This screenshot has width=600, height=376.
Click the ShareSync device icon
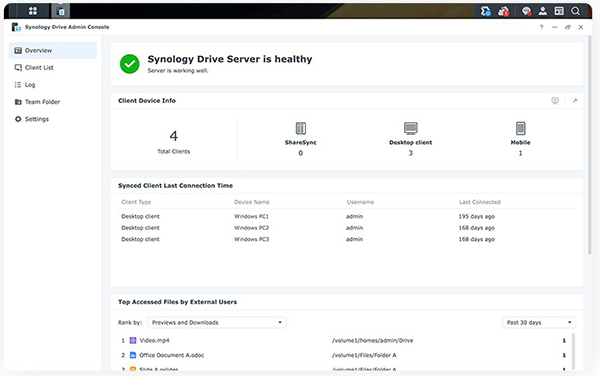tap(301, 128)
